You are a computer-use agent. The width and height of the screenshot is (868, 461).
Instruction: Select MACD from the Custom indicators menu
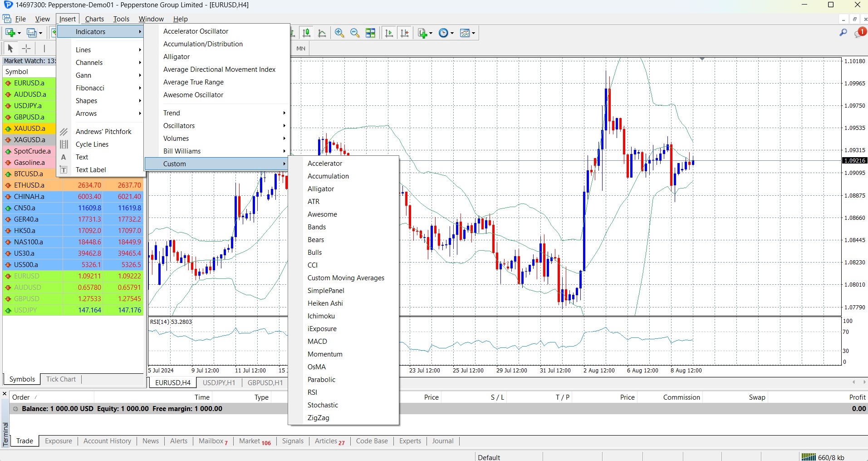[318, 341]
